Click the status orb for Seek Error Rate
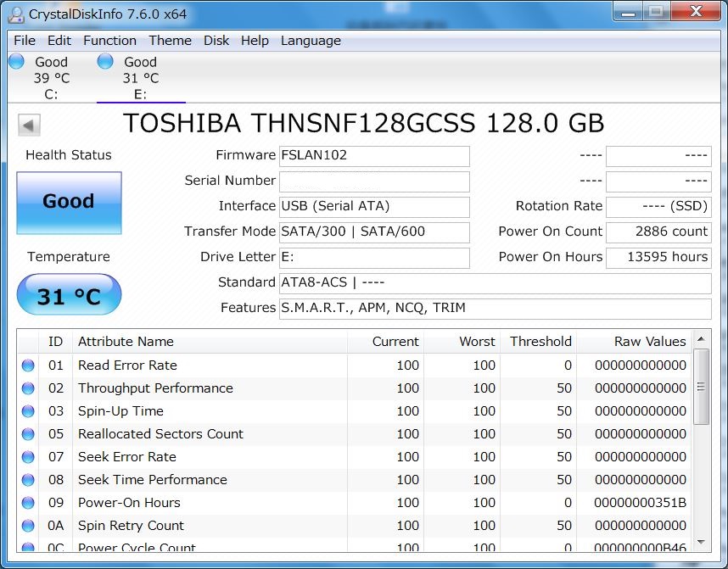The width and height of the screenshot is (728, 569). click(x=28, y=457)
